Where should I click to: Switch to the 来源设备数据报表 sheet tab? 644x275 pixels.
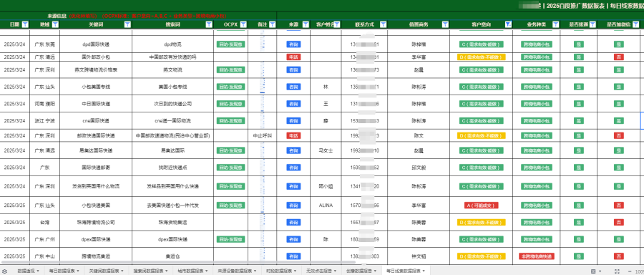235,271
